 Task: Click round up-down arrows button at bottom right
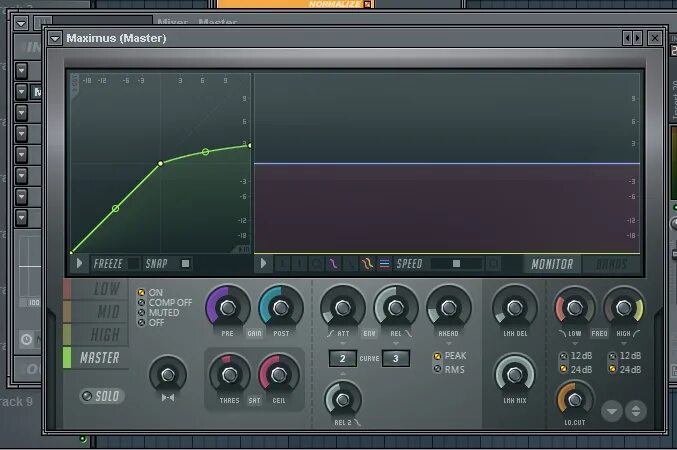click(x=636, y=411)
